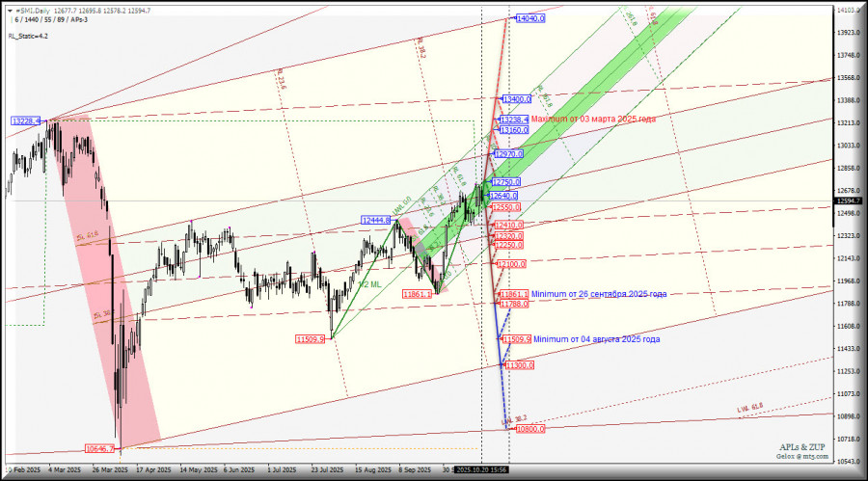Select the 12250.0 red price label

coord(508,245)
